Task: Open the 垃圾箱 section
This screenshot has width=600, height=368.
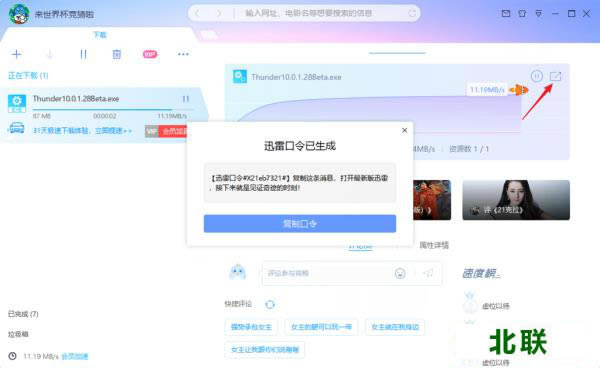Action: click(x=18, y=334)
